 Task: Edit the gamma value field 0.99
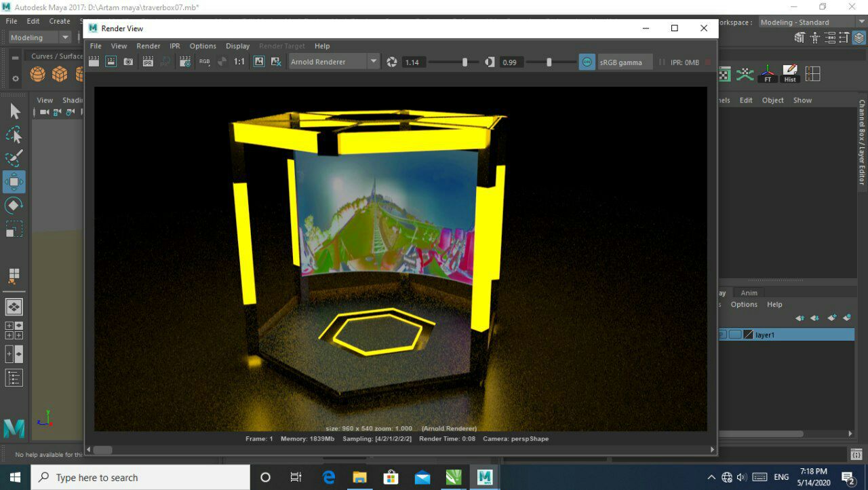coord(511,62)
